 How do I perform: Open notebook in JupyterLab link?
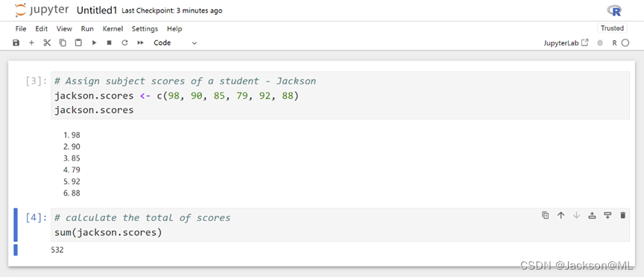[566, 43]
